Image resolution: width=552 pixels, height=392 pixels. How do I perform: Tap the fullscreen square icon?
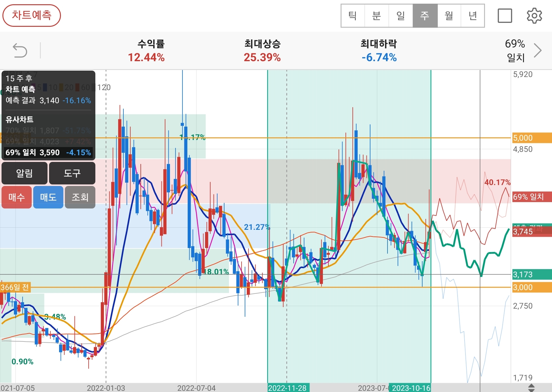(x=505, y=16)
